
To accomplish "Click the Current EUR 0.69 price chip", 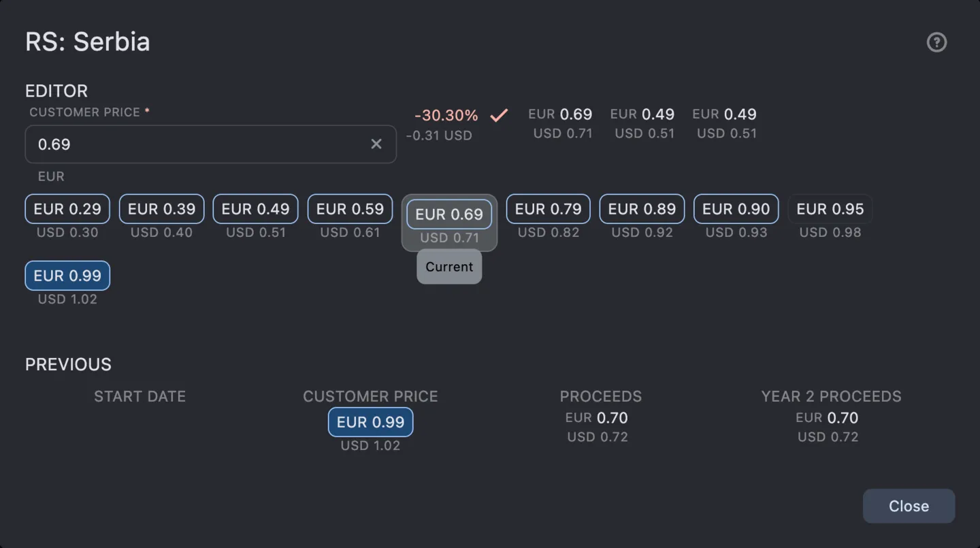I will pyautogui.click(x=448, y=214).
